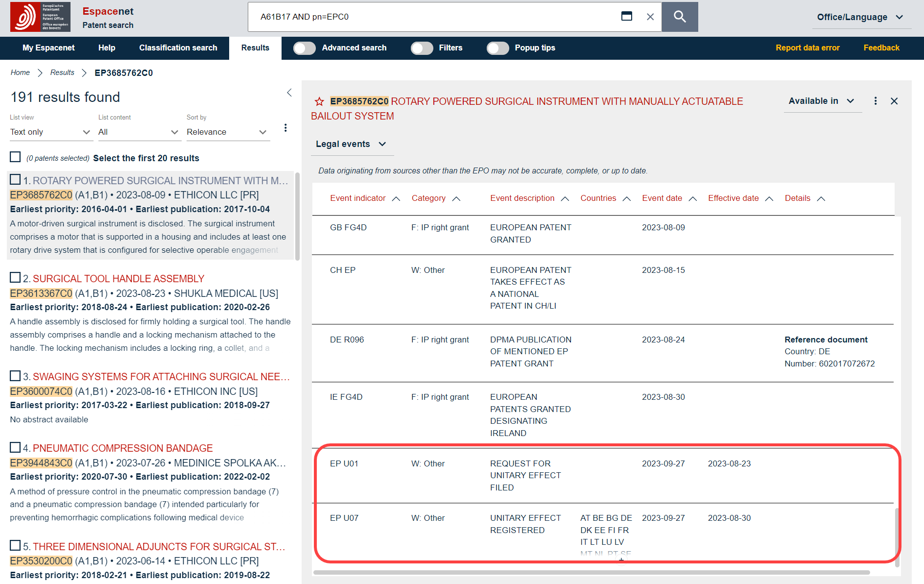The height and width of the screenshot is (584, 924).
Task: Click the Espacenet EPO logo
Action: pos(40,17)
